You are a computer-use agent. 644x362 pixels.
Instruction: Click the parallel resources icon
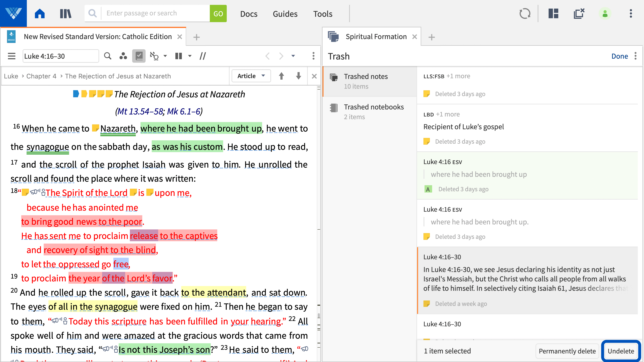[178, 56]
